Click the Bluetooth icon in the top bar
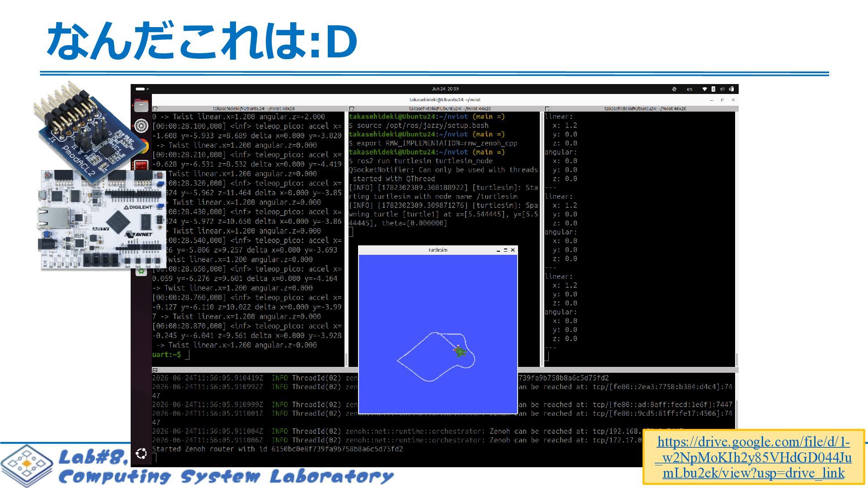Image resolution: width=868 pixels, height=488 pixels. (713, 89)
